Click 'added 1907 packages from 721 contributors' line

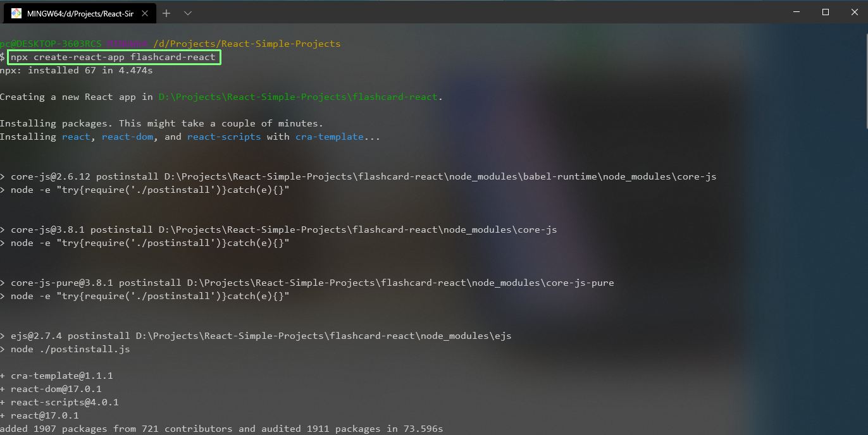221,429
